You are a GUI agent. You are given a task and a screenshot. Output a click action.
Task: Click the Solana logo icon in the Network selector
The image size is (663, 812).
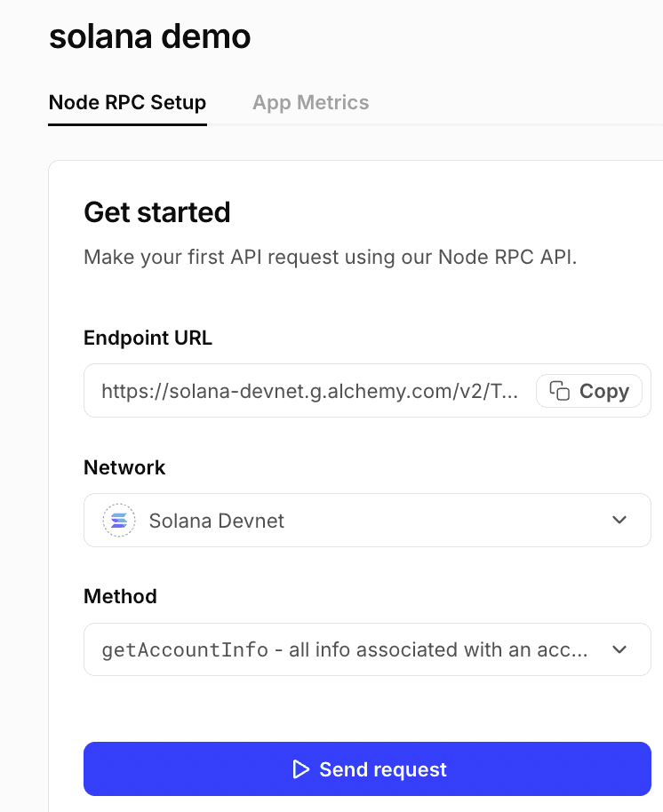coord(118,520)
